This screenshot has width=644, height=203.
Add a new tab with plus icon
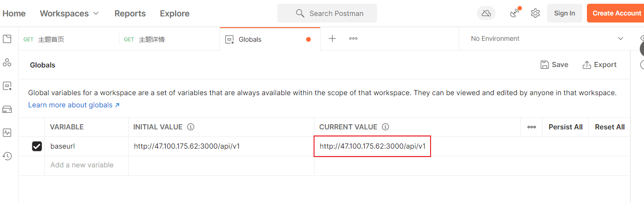point(332,38)
